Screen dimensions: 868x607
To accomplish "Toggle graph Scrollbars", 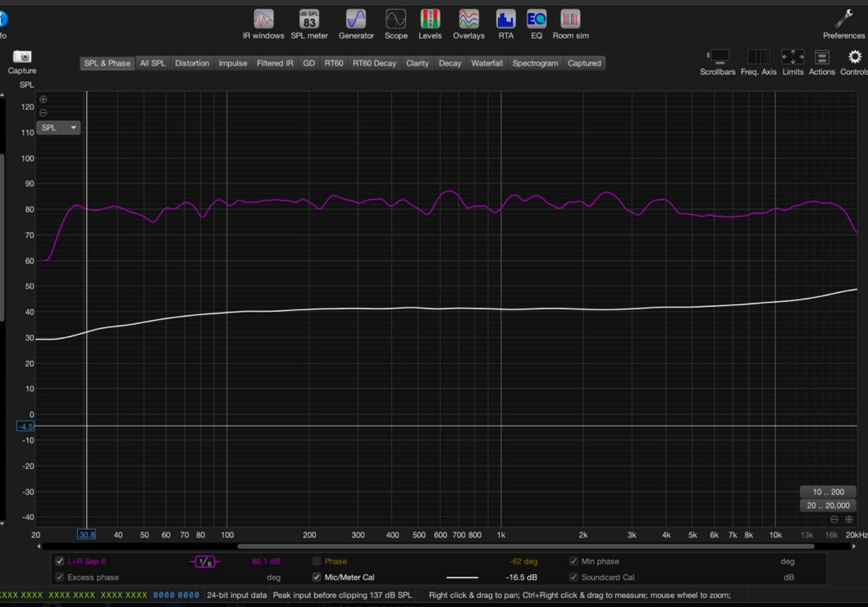I will (717, 62).
